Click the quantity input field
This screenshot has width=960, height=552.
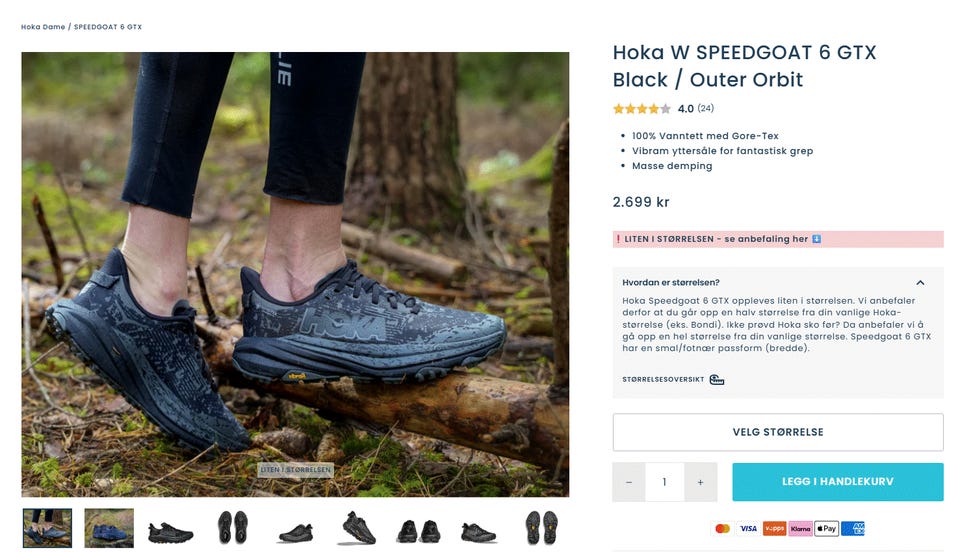[664, 482]
